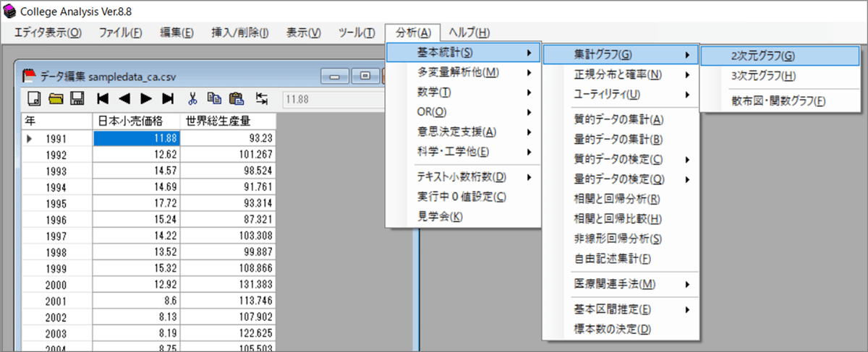Minimize the データ編集 child window

334,75
